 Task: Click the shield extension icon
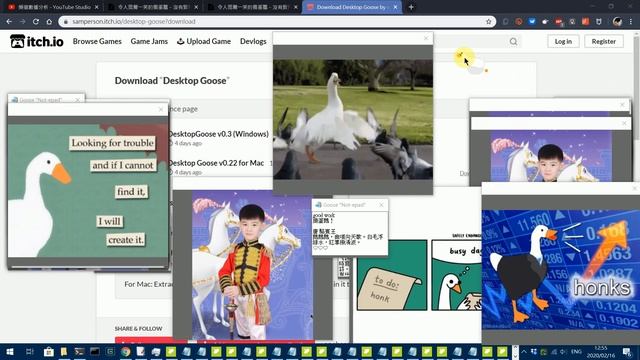click(x=599, y=22)
